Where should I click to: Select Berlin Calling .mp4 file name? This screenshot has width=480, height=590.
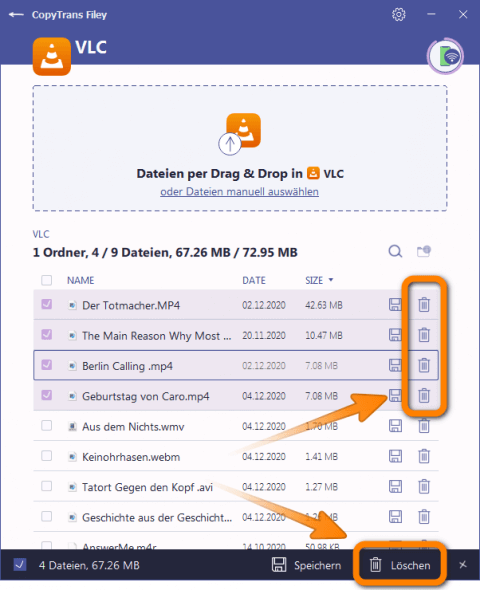point(127,366)
